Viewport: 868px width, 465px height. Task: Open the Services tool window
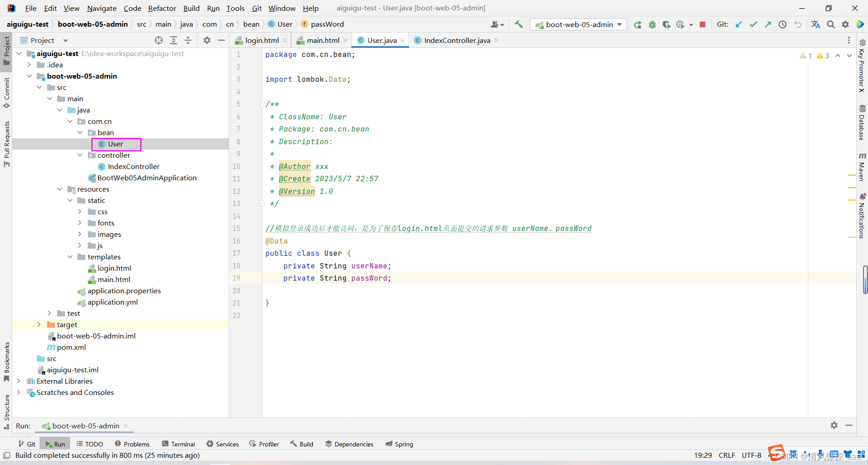pyautogui.click(x=222, y=444)
